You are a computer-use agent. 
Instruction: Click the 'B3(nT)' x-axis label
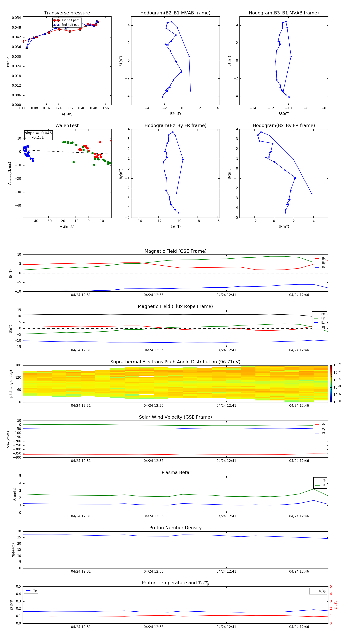tap(284, 114)
